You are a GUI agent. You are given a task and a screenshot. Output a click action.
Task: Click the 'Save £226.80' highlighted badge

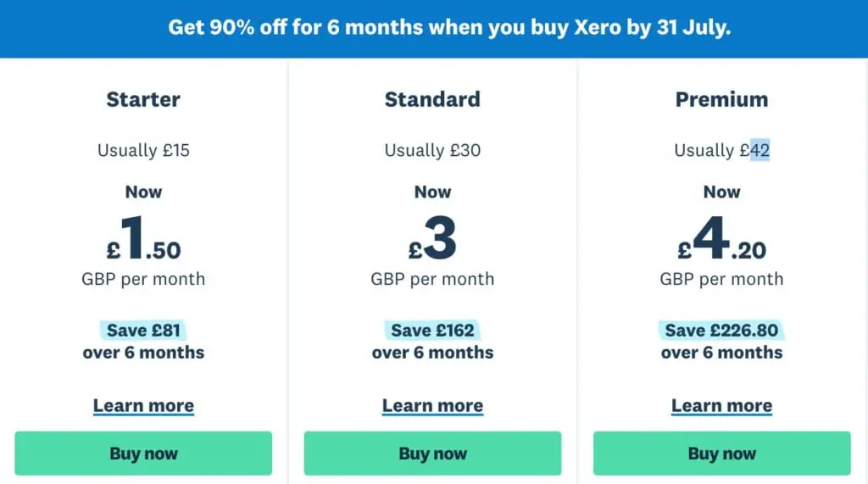721,330
